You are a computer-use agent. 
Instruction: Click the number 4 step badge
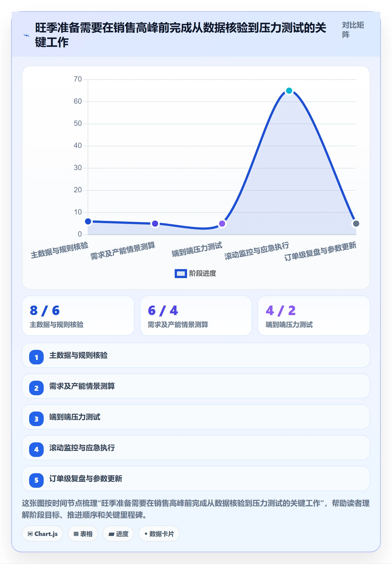point(36,450)
